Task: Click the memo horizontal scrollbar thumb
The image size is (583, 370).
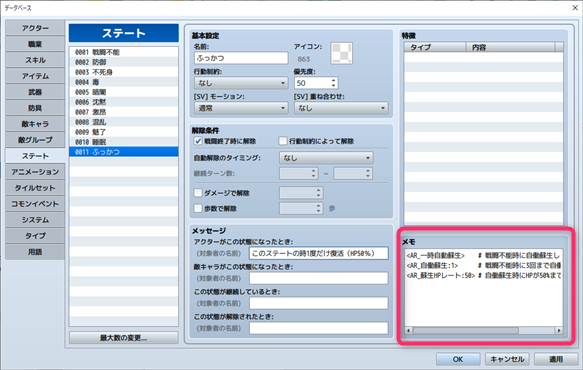Action: (x=466, y=331)
